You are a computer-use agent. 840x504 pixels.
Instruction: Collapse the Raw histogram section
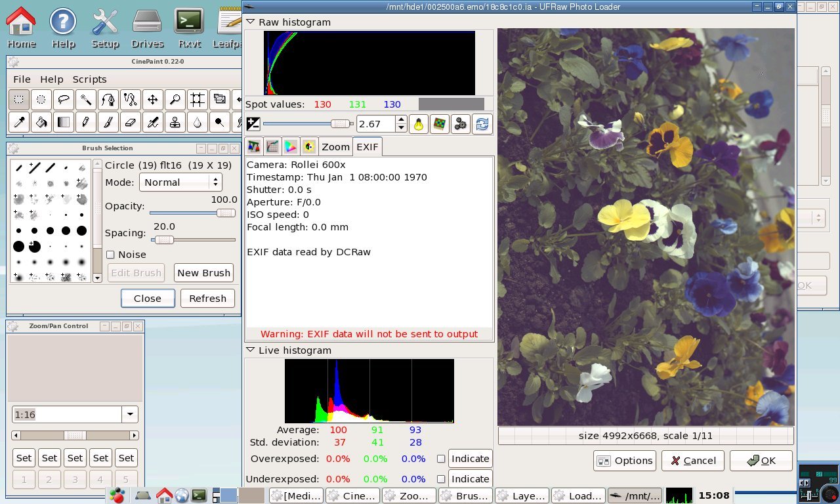250,22
